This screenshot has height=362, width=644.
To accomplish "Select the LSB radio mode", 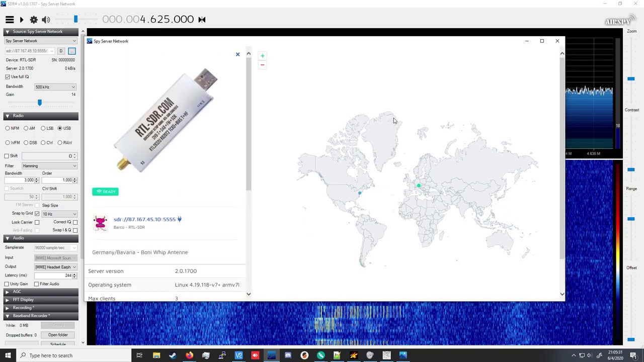I will [43, 128].
